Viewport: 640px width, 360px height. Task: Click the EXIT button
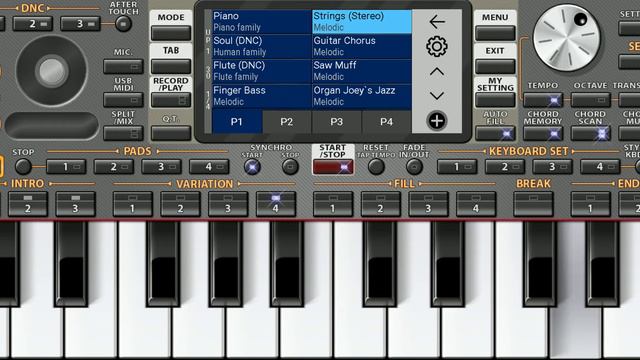(x=495, y=66)
